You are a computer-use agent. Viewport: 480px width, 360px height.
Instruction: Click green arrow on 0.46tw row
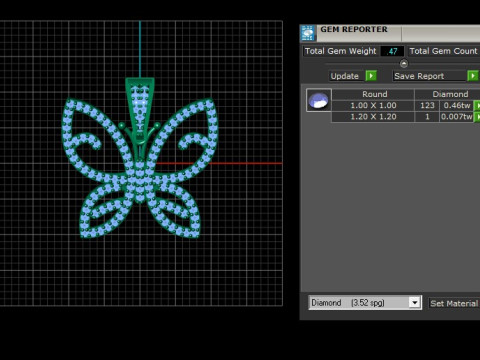coord(477,106)
